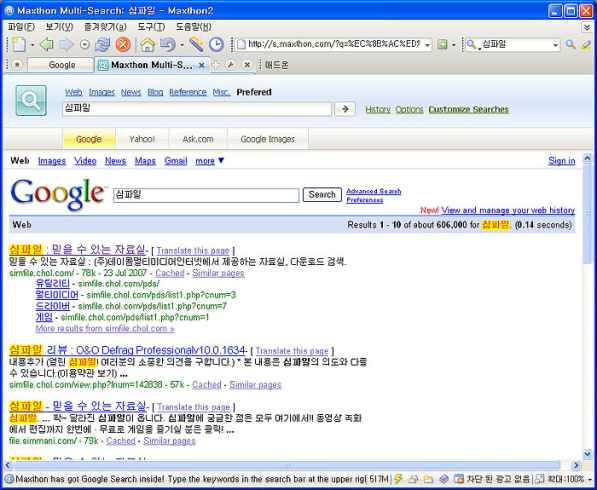Expand the menu bar overflow chevron
The width and height of the screenshot is (597, 490).
click(x=587, y=27)
